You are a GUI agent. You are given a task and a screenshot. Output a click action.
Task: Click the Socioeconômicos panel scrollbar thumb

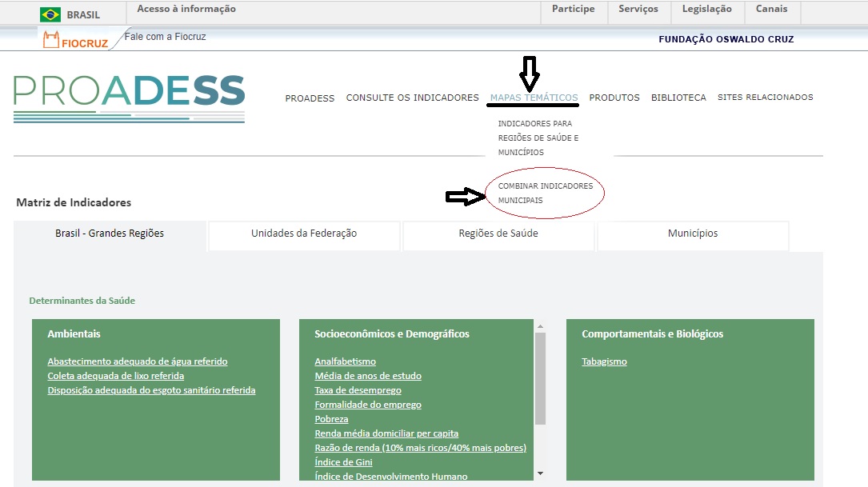(x=540, y=378)
